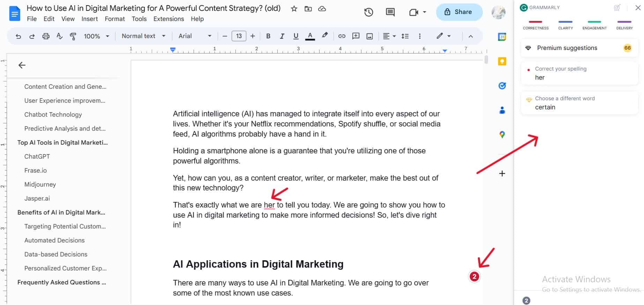Click the Grammarly floating badge showing 2
This screenshot has width=644, height=305.
coord(474,277)
